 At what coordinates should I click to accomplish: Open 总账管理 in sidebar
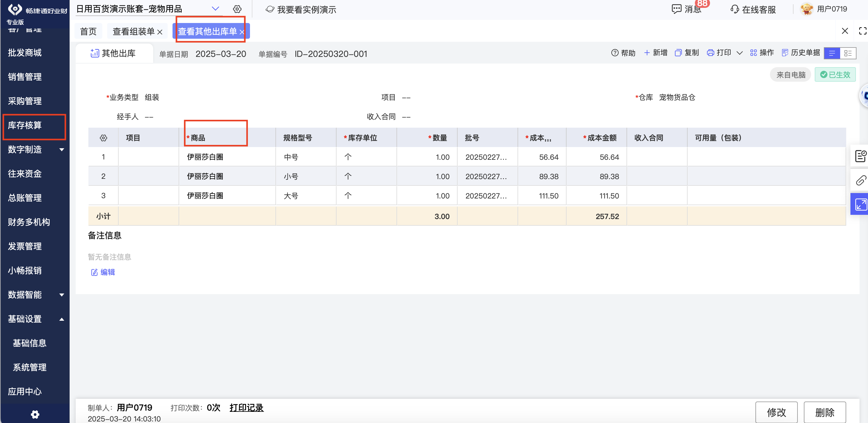pos(25,198)
